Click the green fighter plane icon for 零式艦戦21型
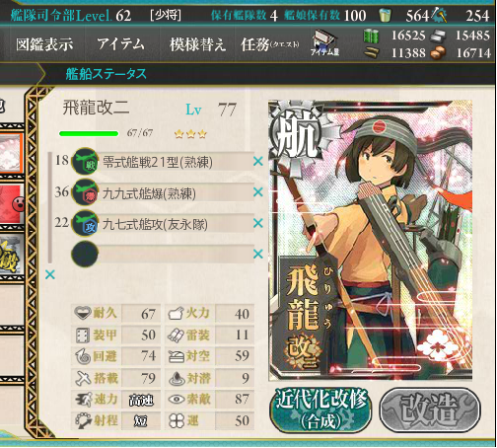Viewport: 497px width, 448px height. (x=85, y=161)
